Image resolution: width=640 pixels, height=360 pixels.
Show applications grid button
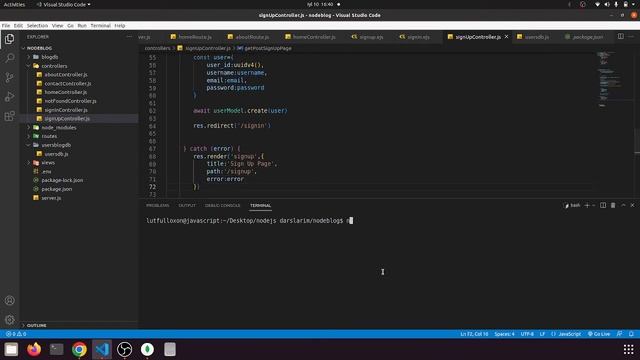pyautogui.click(x=629, y=349)
